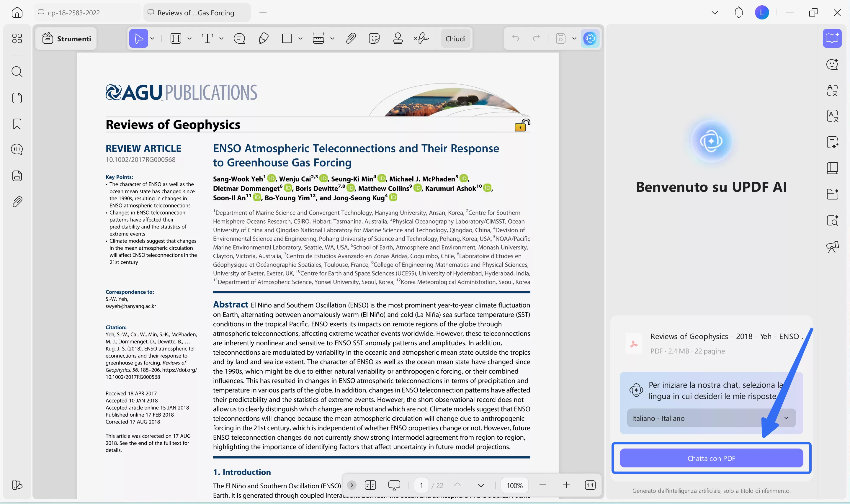Decrease zoom with the minus control
This screenshot has width=850, height=504.
(542, 485)
